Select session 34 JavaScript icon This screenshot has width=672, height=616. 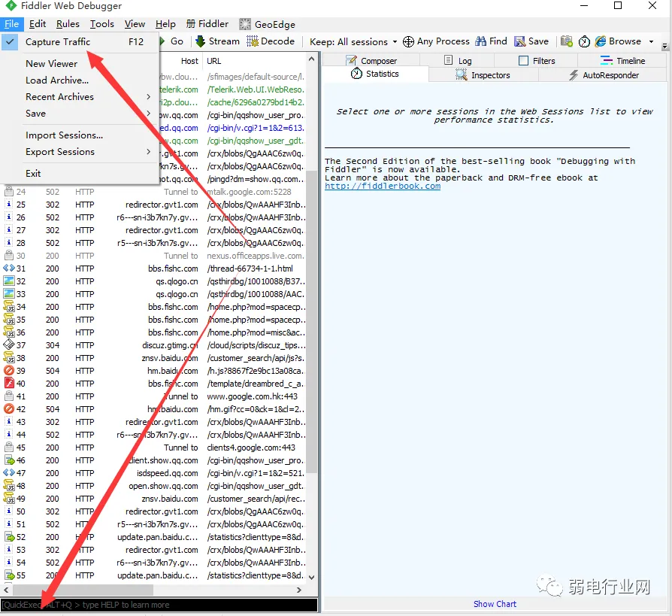click(x=8, y=307)
